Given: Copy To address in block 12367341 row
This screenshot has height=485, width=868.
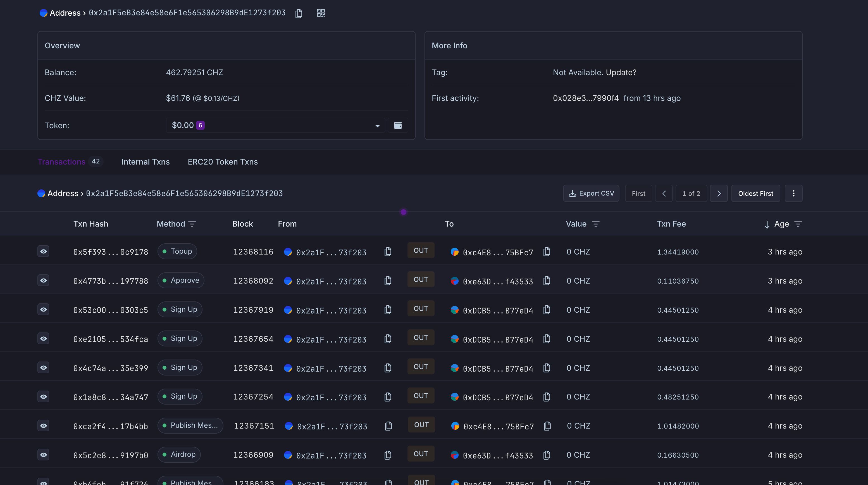Looking at the screenshot, I should coord(547,368).
